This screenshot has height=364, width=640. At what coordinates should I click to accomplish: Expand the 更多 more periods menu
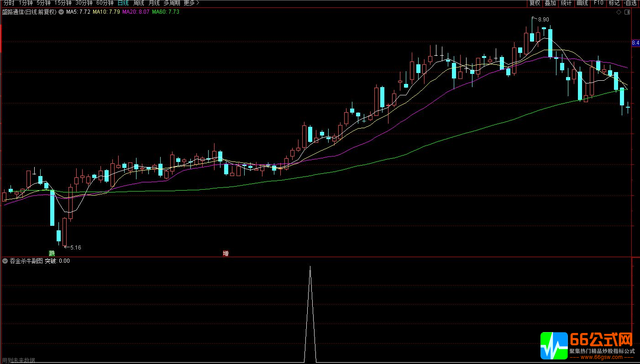click(192, 3)
